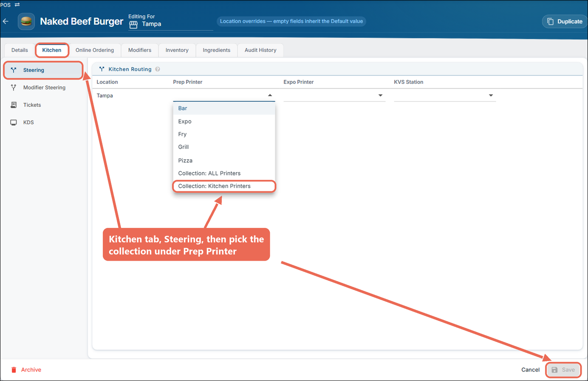Click the burger item thumbnail
The width and height of the screenshot is (588, 381).
(26, 21)
